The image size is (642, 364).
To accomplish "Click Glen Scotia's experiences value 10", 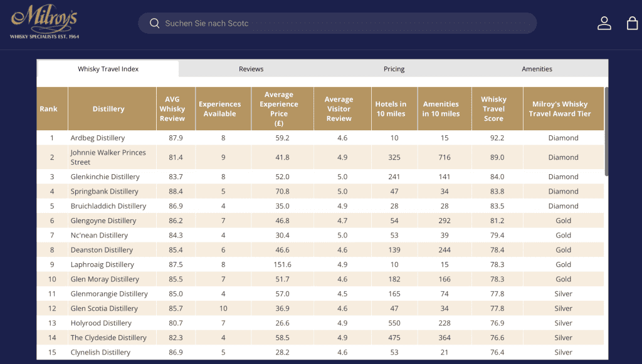I will tap(223, 308).
